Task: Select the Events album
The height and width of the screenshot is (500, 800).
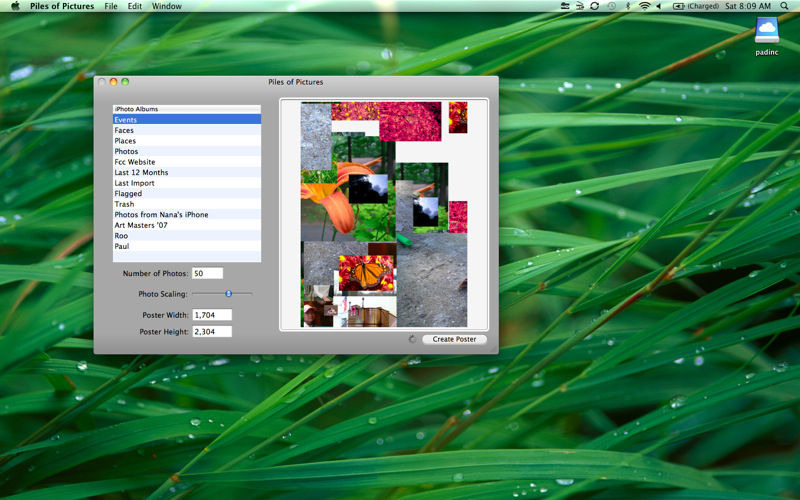Action: (x=187, y=119)
